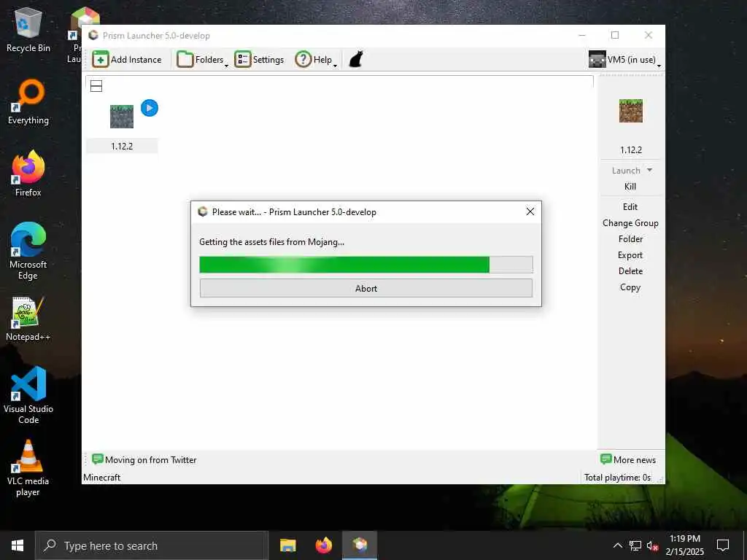The height and width of the screenshot is (560, 747).
Task: Click Delete in the sidebar
Action: 630,271
